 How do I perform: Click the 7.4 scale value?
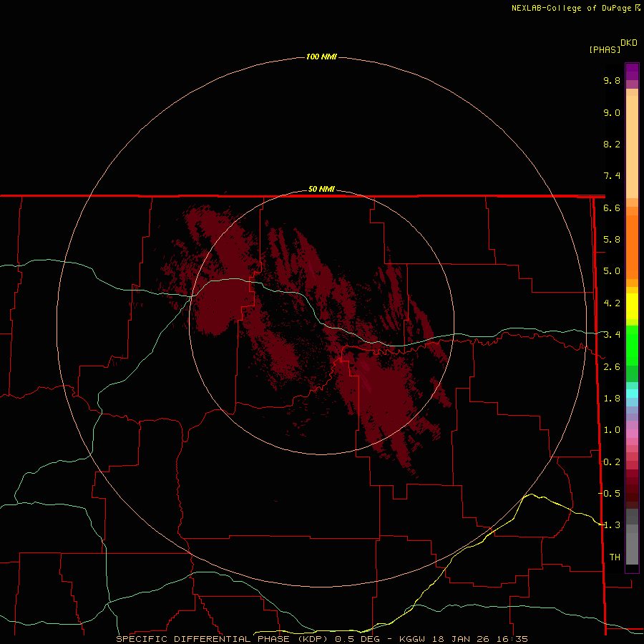612,176
